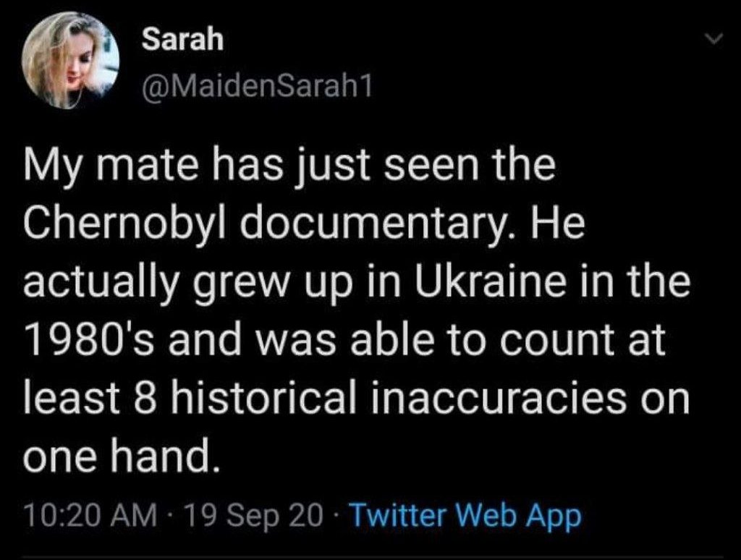Click the 10:20 AM timestamp
Image resolution: width=741 pixels, height=560 pixels.
coord(89,516)
